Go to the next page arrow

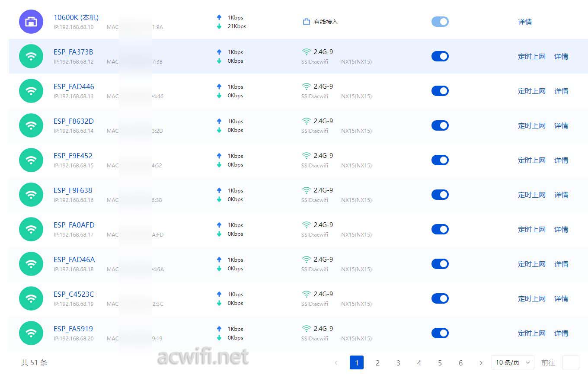(x=481, y=363)
